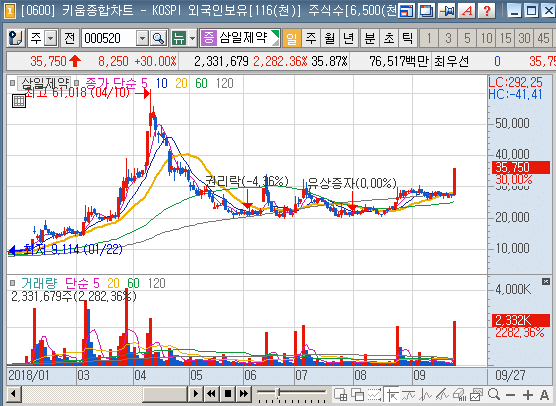
Task: Expand the dropdown next to 뉴
Action: [193, 38]
